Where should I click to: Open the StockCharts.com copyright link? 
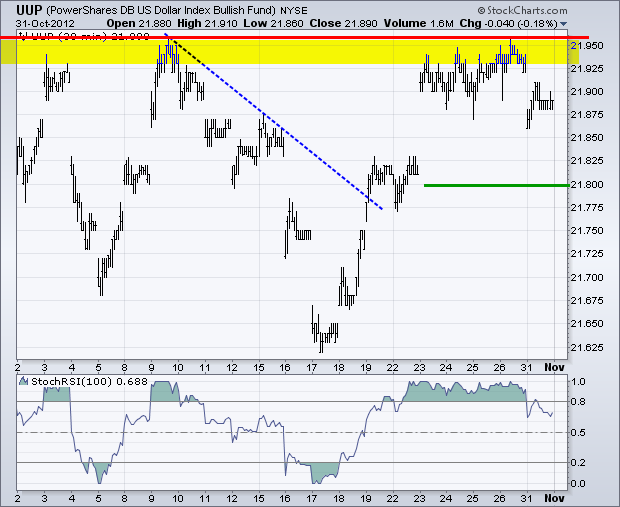pos(522,10)
